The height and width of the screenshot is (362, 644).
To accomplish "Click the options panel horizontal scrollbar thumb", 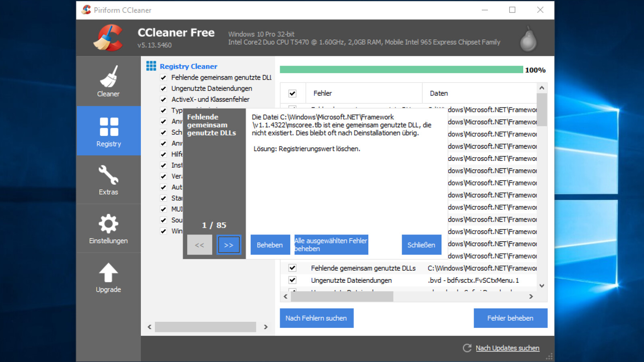I will pos(205,327).
